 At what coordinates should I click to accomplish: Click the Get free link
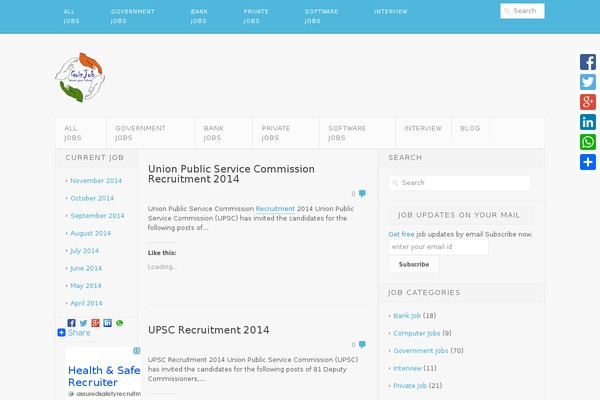click(x=401, y=234)
